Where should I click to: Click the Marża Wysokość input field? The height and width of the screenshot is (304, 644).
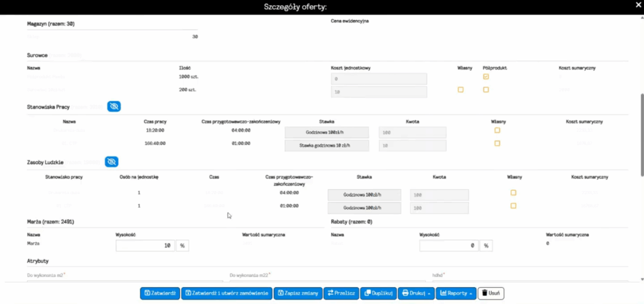pyautogui.click(x=145, y=246)
